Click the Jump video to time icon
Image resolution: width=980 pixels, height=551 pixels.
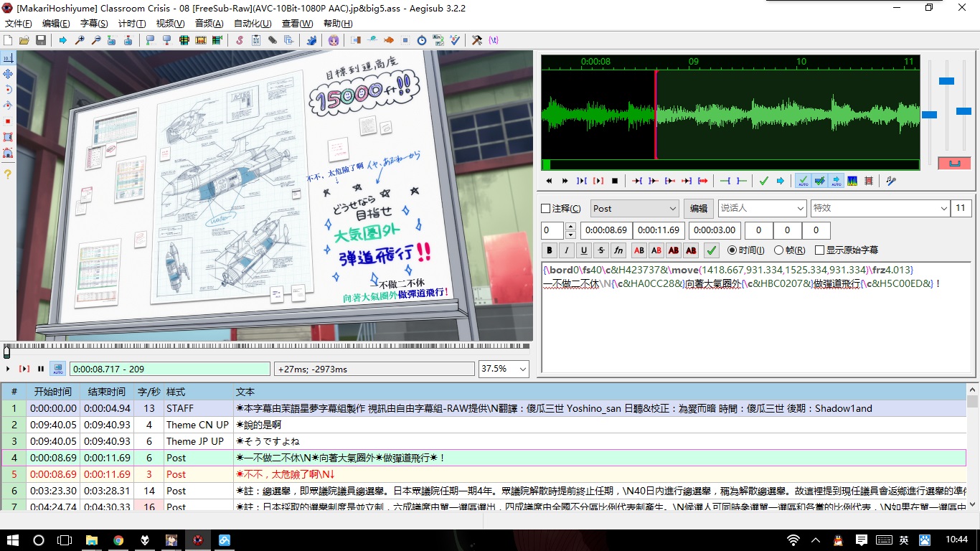coord(63,40)
